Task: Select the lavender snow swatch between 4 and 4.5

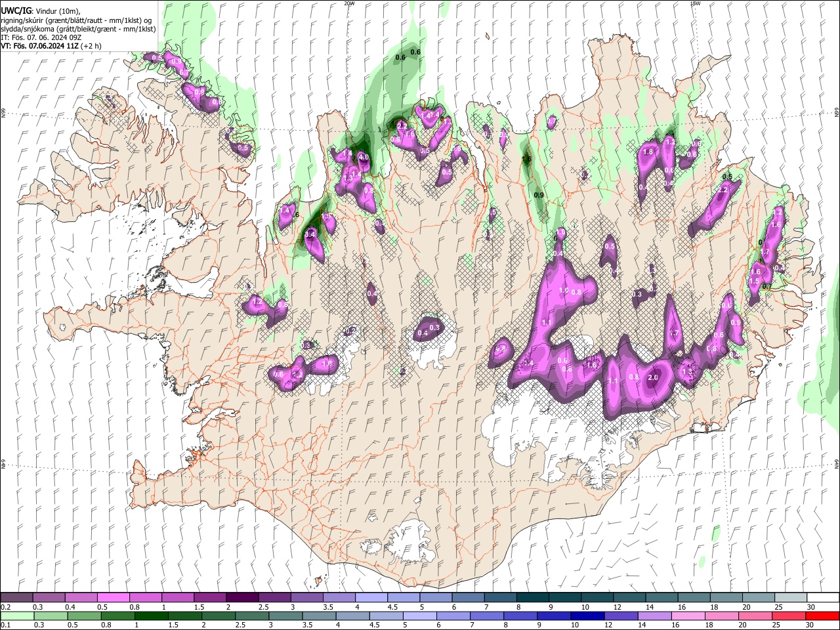Action: pos(371,597)
